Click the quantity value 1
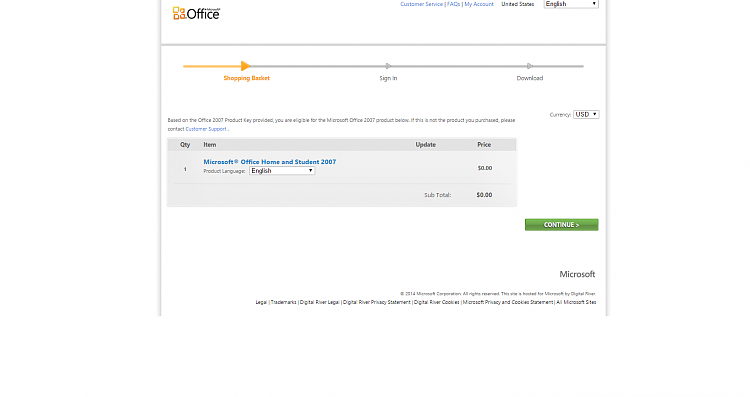Screen dimensions: 750x397 [x=185, y=169]
